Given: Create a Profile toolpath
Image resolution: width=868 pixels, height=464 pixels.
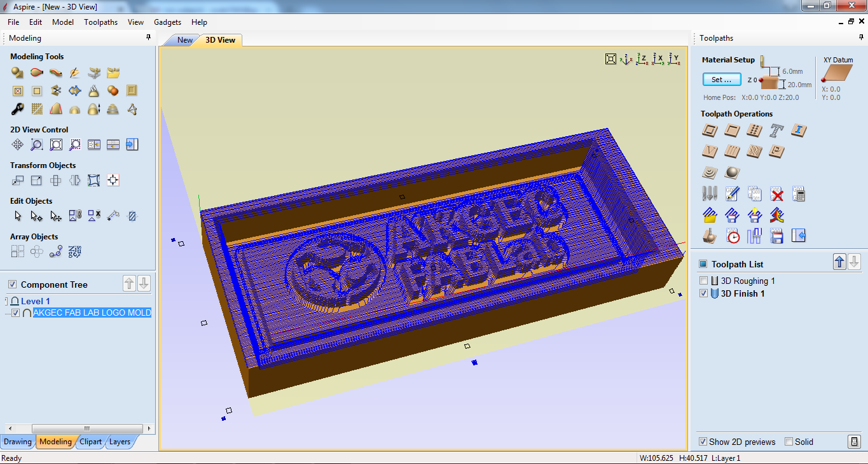Looking at the screenshot, I should coord(710,130).
